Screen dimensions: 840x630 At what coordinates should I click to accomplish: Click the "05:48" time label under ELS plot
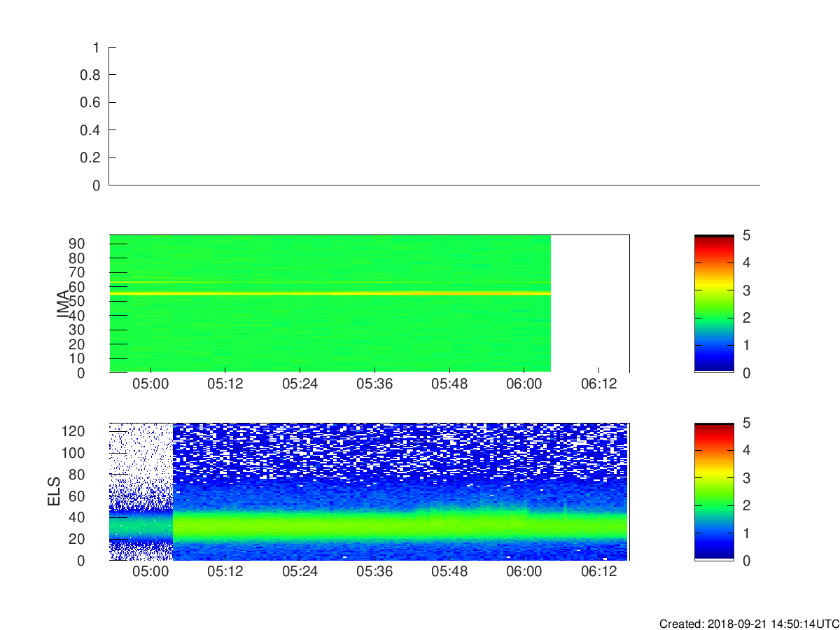point(449,572)
